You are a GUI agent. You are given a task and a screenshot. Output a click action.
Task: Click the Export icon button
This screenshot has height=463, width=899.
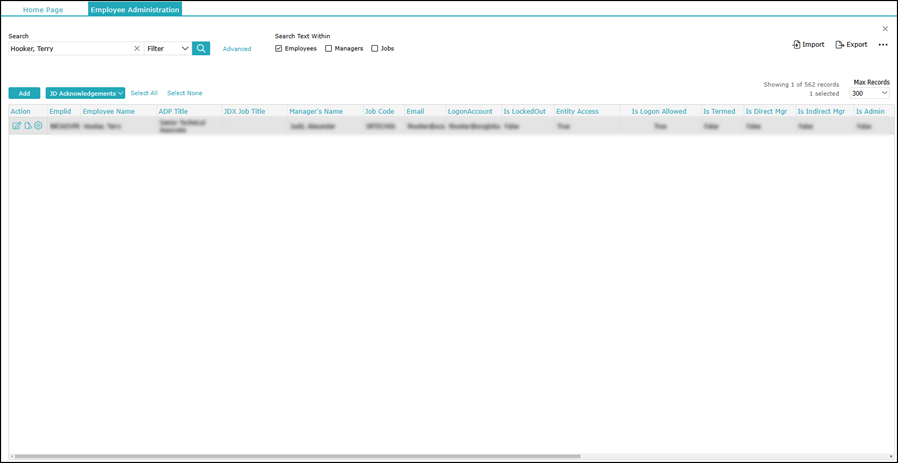tap(851, 44)
